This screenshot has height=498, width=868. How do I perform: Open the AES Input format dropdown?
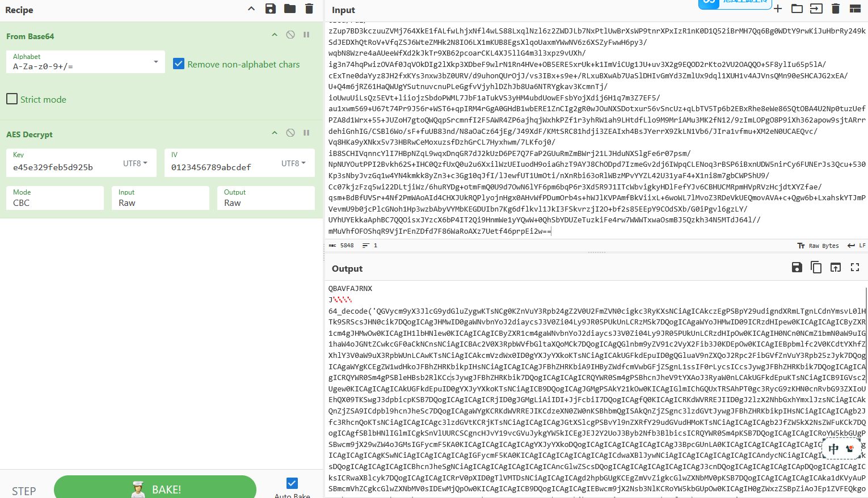(x=161, y=198)
